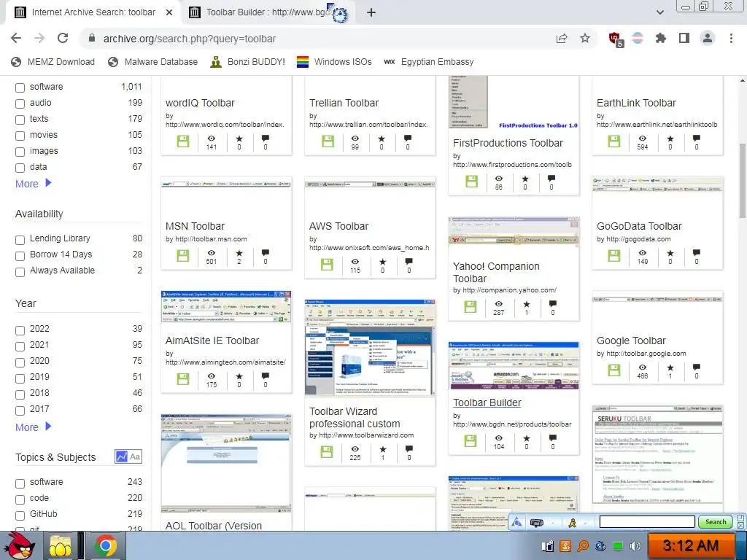The image size is (747, 560).
Task: Open the Chrome profile avatar
Action: 708,38
